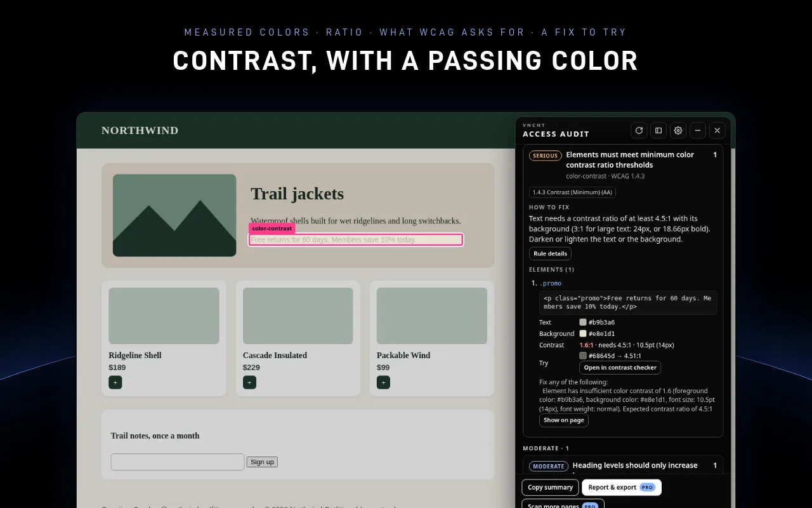The width and height of the screenshot is (812, 508).
Task: Click the promo HTML code snippet
Action: point(628,302)
